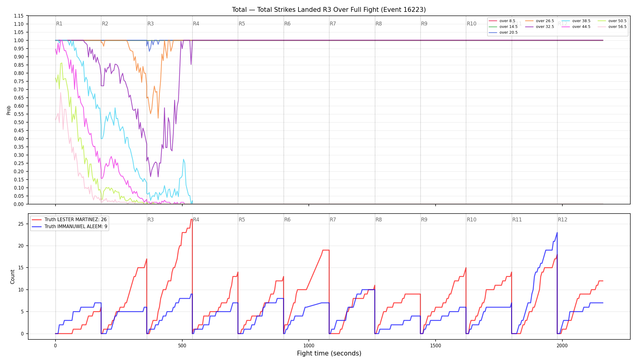Click the R1 round label in the top chart
Viewport: 637px width, 364px height.
(x=59, y=24)
